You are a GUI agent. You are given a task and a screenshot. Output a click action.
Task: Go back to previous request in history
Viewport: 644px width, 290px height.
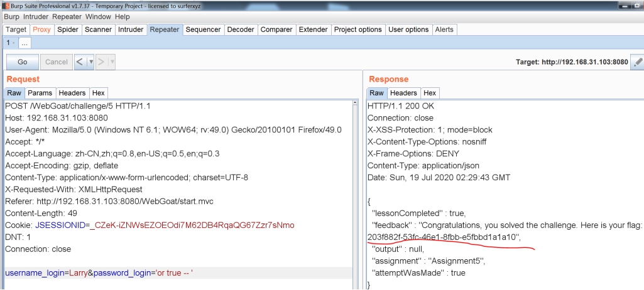click(80, 62)
